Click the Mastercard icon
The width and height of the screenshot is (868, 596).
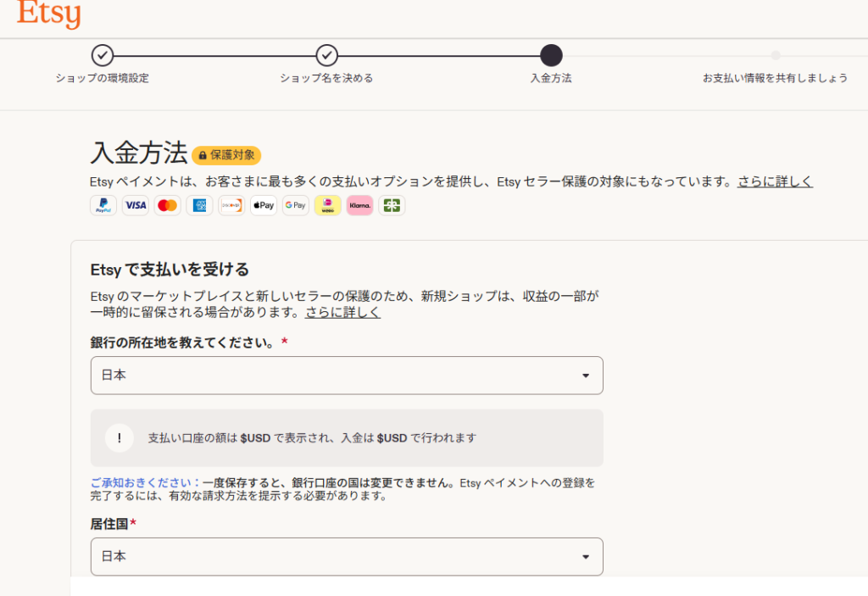click(x=167, y=205)
